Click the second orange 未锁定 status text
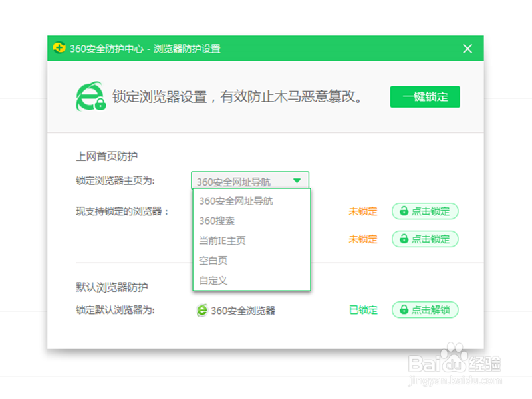Image resolution: width=532 pixels, height=399 pixels. 362,239
